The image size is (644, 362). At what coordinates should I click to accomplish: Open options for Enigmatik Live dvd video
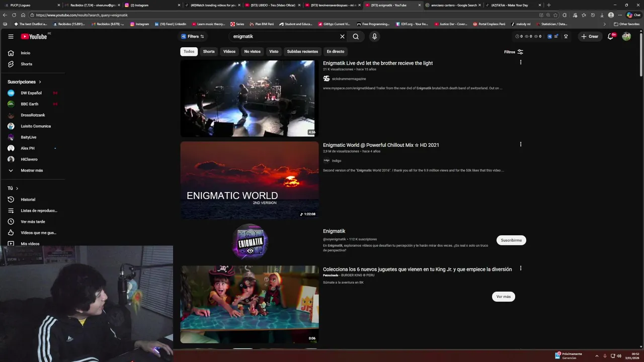520,62
